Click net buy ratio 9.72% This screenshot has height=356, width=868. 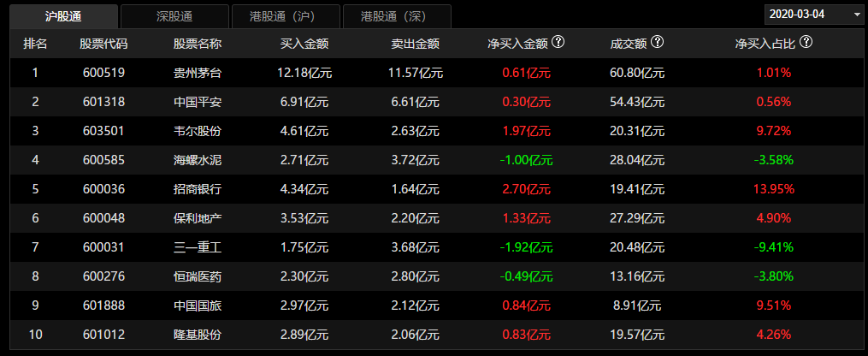[x=773, y=131]
